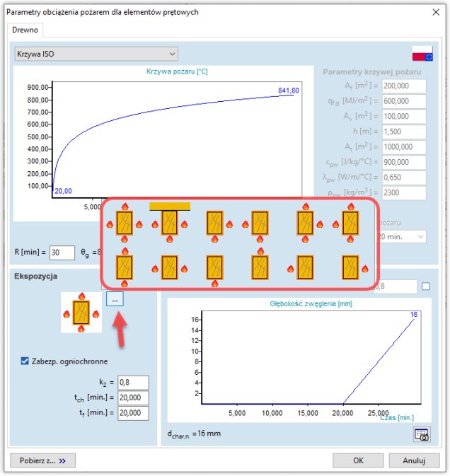Switch to the Drewno tab
The height and width of the screenshot is (476, 450).
click(x=25, y=30)
